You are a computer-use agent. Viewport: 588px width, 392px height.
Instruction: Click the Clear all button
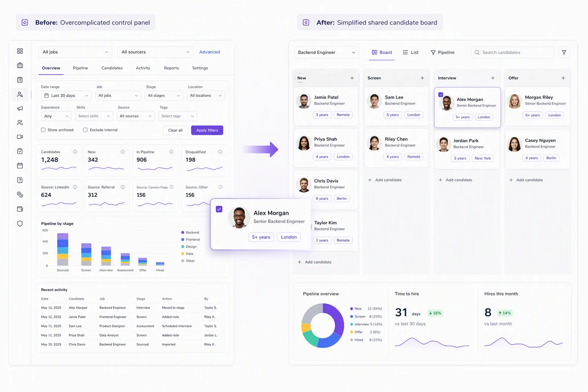(175, 130)
